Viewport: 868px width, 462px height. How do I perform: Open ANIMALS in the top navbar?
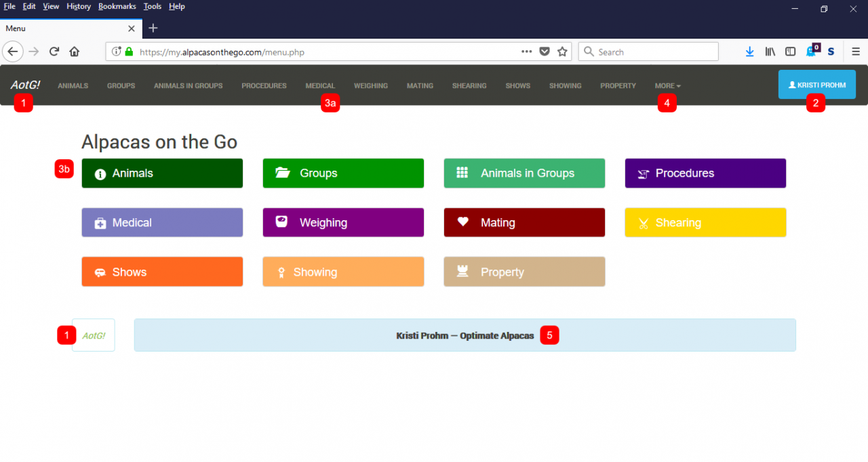[73, 86]
